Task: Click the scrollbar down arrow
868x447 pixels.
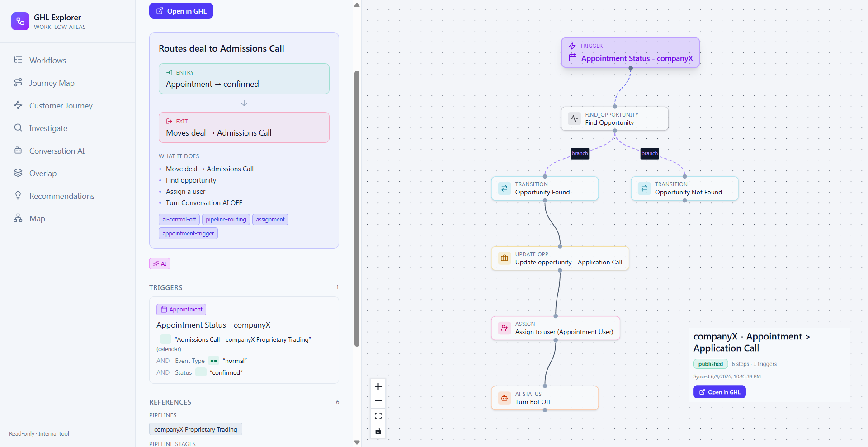Action: point(357,442)
